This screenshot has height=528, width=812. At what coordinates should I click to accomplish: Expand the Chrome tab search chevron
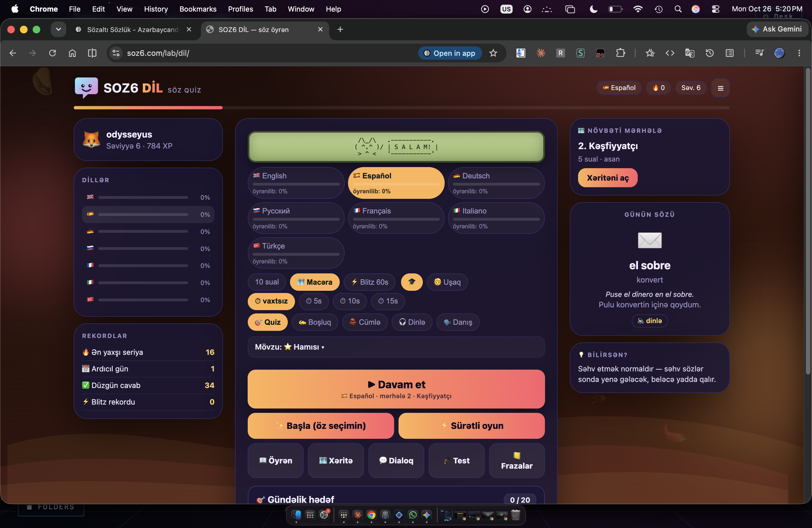[58, 29]
